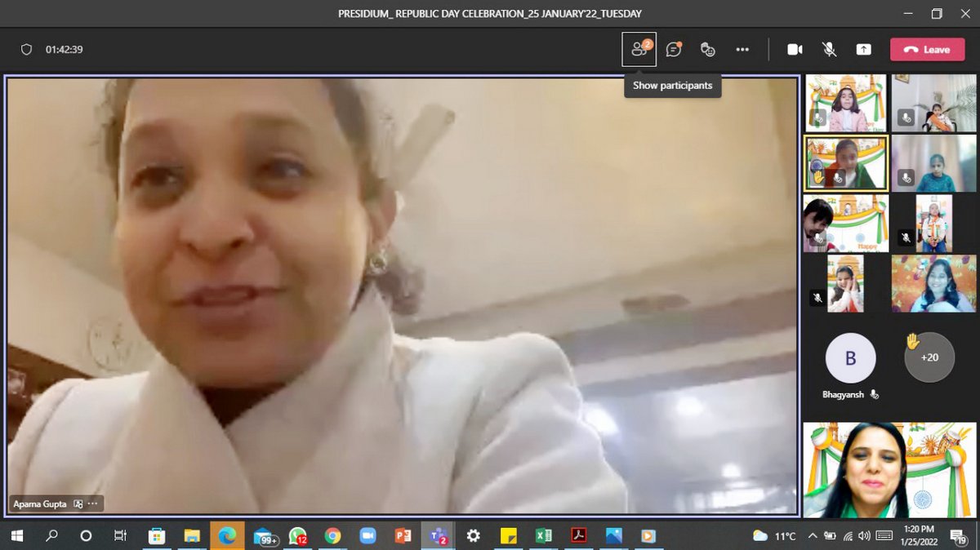The image size is (980, 550).
Task: Toggle the camera on or off
Action: (795, 50)
